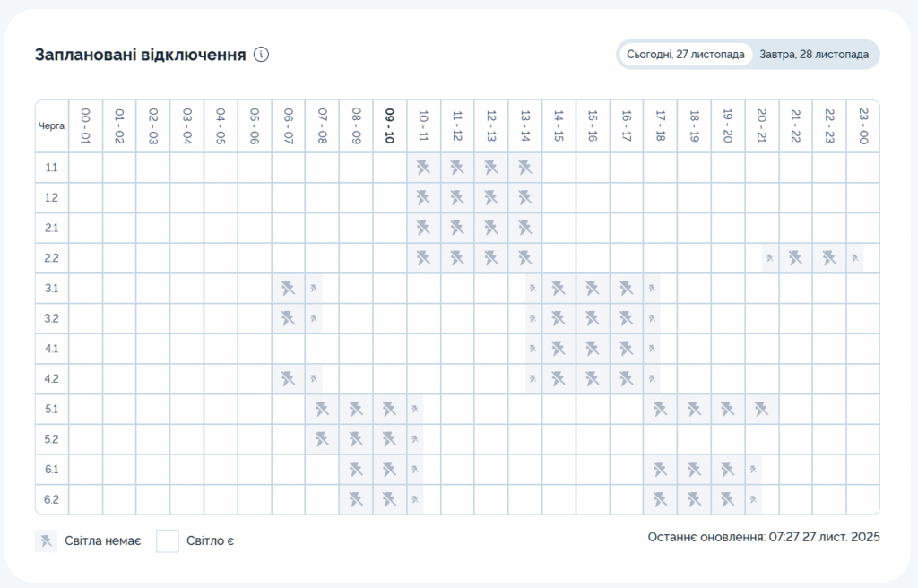Screen dimensions: 918x588
Task: Click outage icon for queue 4.1 at 15-16
Action: (592, 349)
